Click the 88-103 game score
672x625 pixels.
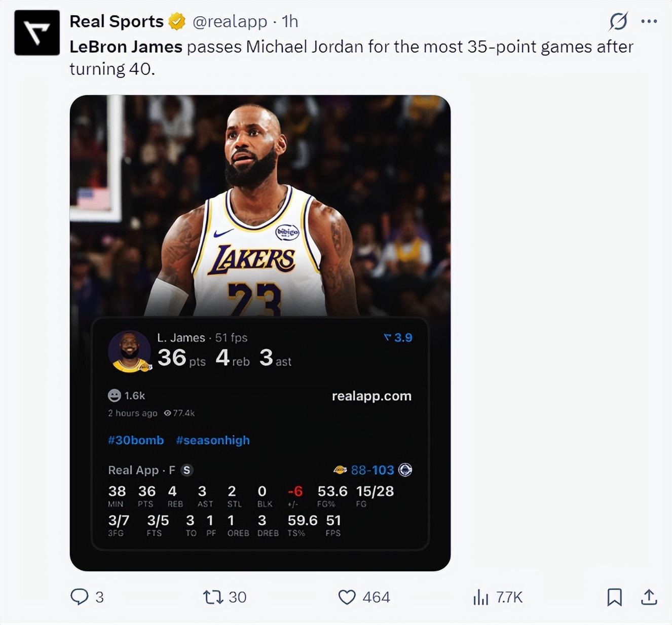tap(372, 470)
